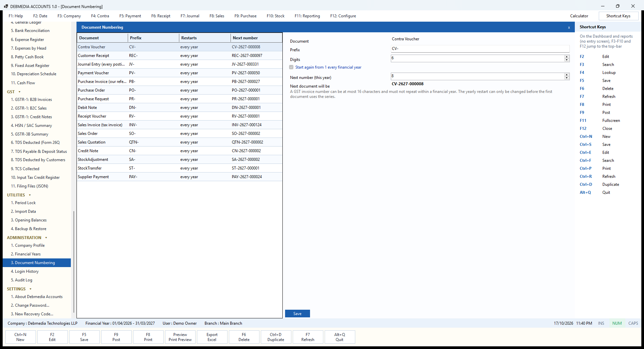
Task: Open the F12: Configure menu
Action: coord(343,16)
